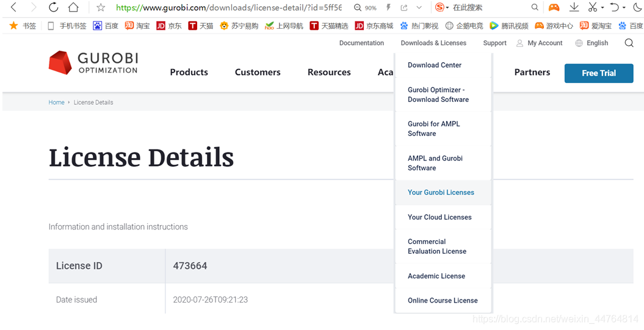644x330 pixels.
Task: Open the 爱淘宝 bookmark
Action: pos(596,26)
